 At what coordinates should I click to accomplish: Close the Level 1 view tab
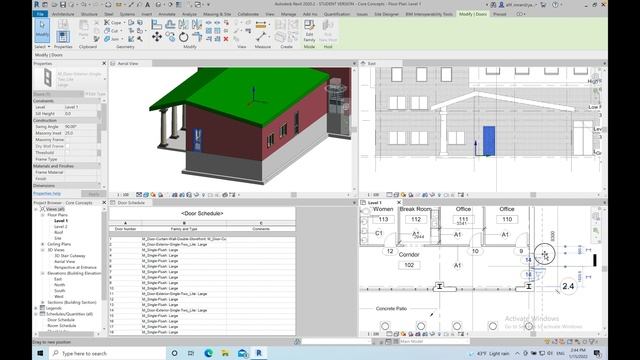(x=399, y=202)
